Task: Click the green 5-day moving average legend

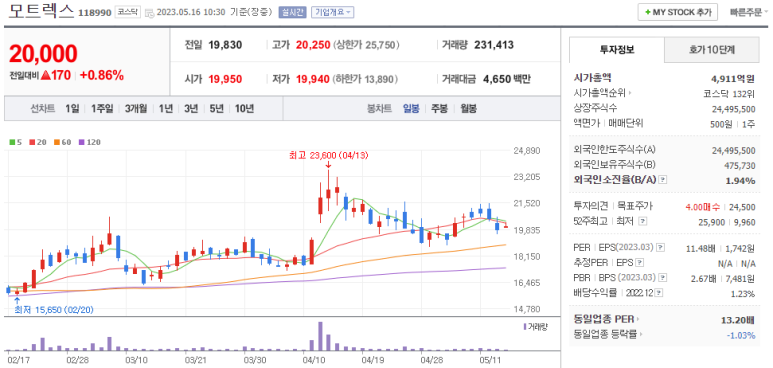Action: coord(16,142)
